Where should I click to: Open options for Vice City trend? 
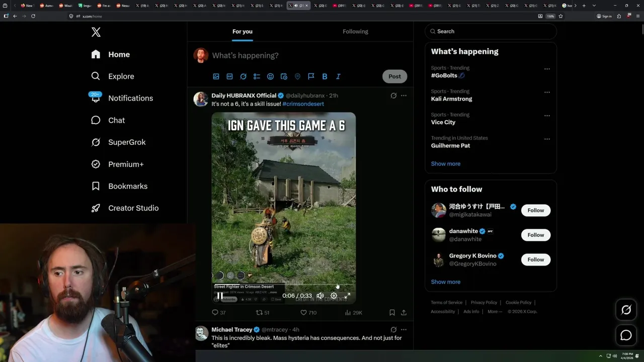tap(547, 116)
